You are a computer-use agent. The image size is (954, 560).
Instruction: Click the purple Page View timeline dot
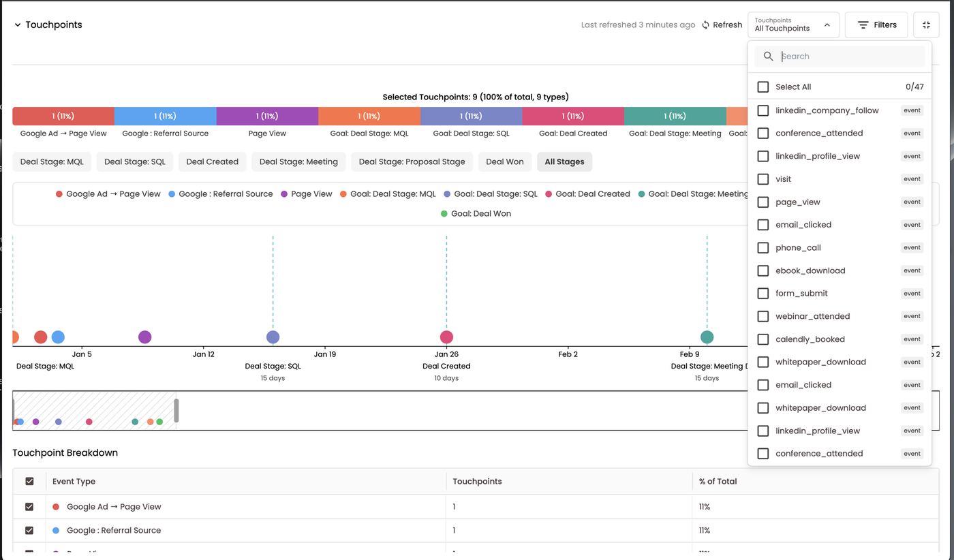point(144,337)
